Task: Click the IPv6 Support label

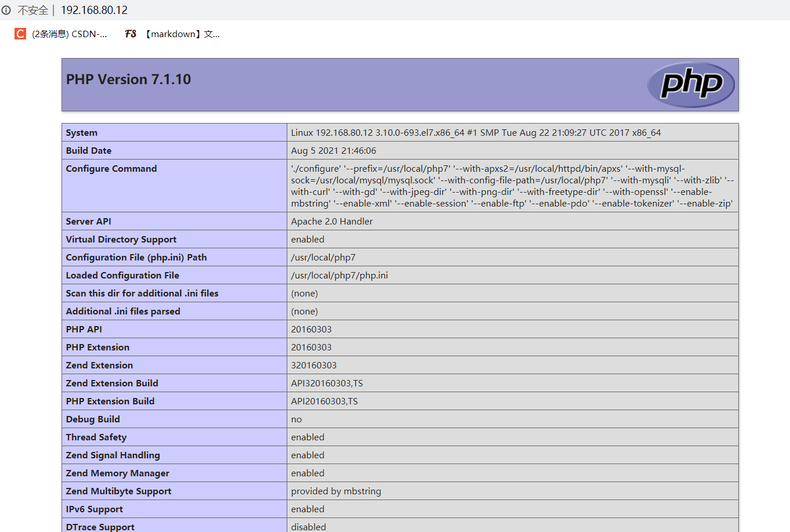Action: (95, 509)
